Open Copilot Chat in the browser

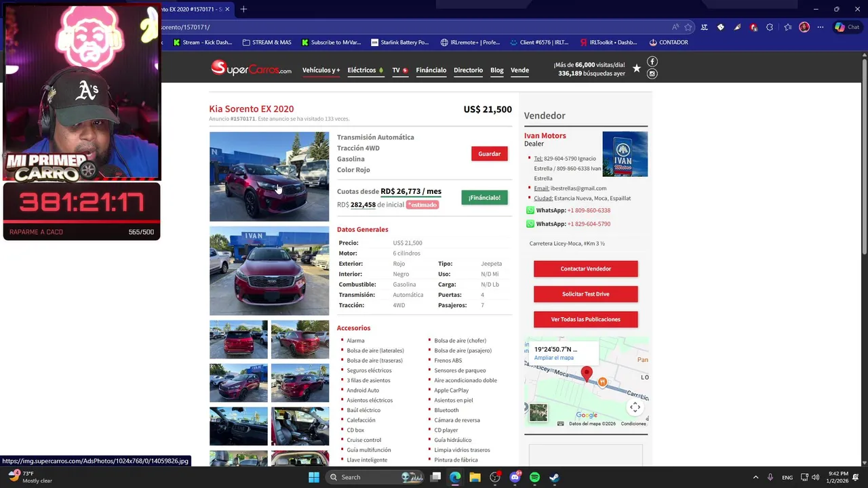pos(847,27)
